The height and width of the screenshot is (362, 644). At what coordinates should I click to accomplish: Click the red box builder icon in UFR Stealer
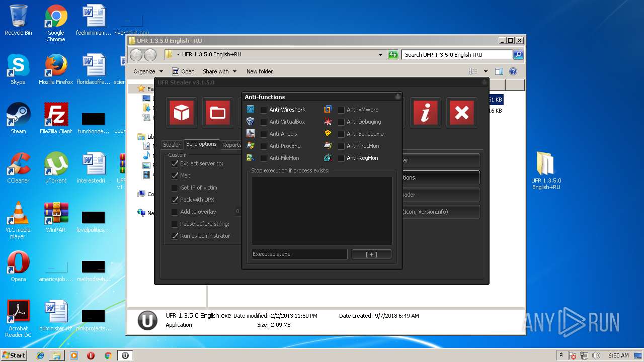point(182,113)
